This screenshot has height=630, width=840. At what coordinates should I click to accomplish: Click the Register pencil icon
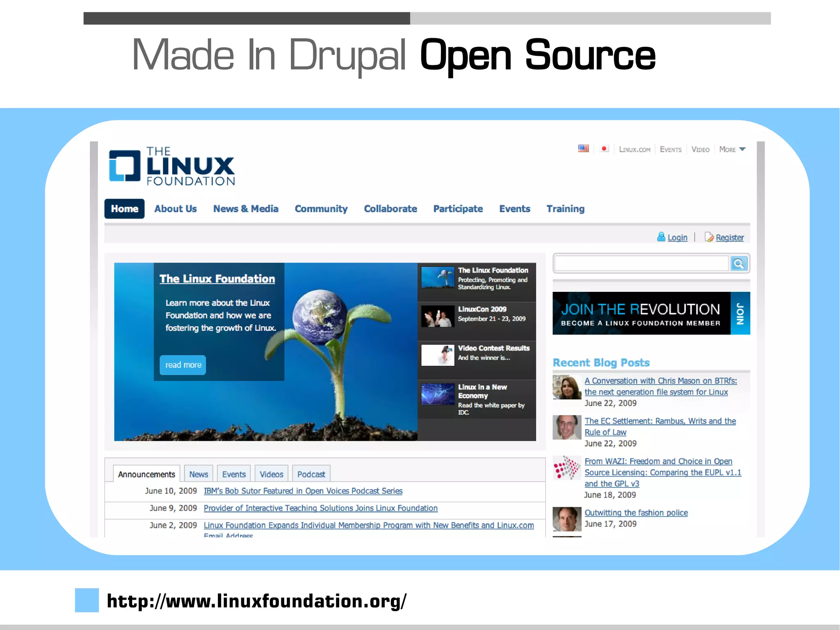point(709,237)
